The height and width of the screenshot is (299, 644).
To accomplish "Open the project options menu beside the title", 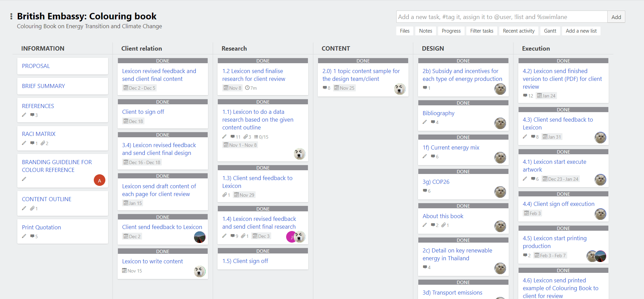I will coord(11,16).
